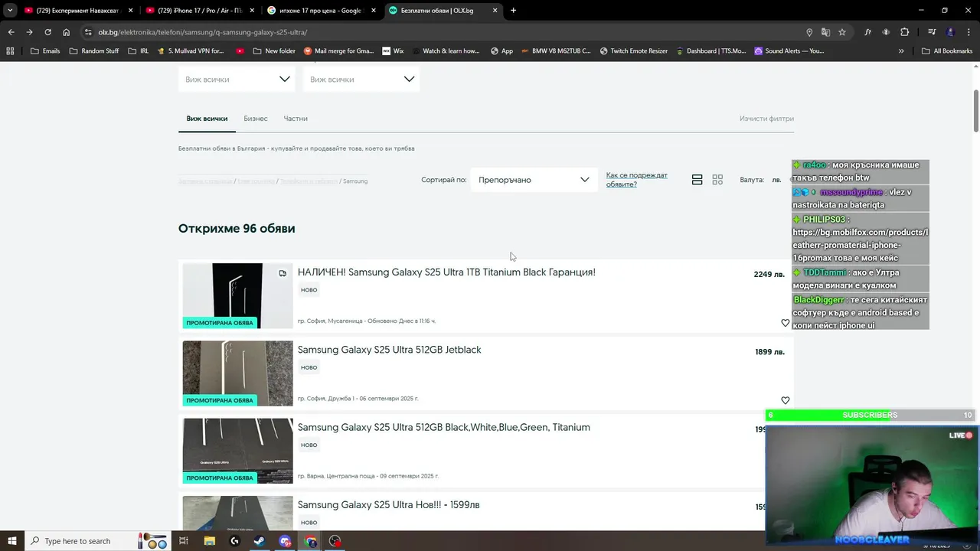This screenshot has width=980, height=551.
Task: Switch to grid view layout
Action: pos(717,180)
